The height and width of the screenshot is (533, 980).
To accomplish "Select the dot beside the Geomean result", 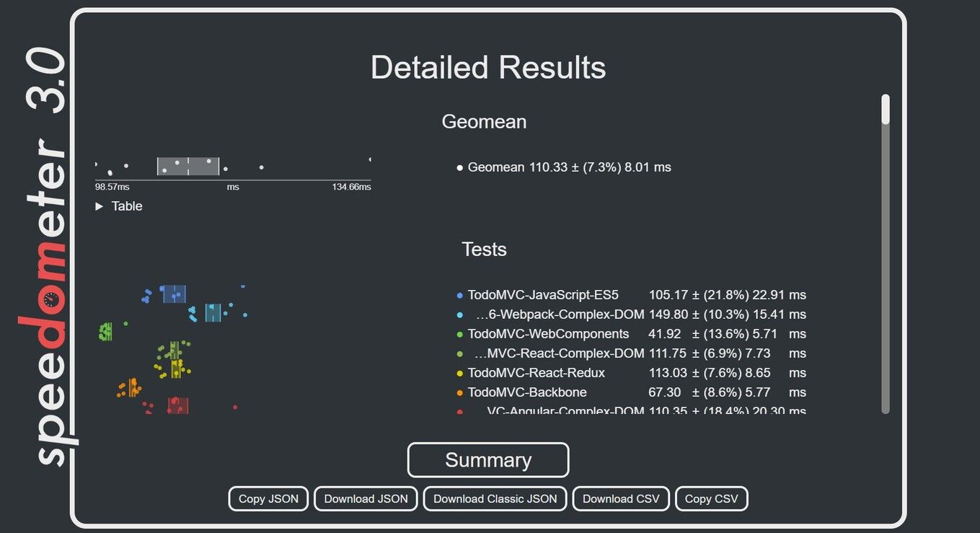I will pyautogui.click(x=459, y=167).
